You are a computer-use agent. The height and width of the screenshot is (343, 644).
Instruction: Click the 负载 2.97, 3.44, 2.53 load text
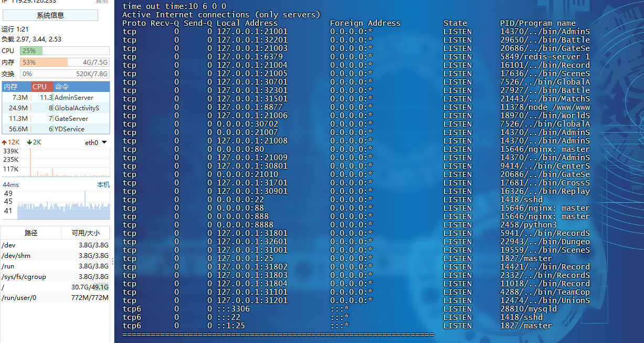(31, 39)
